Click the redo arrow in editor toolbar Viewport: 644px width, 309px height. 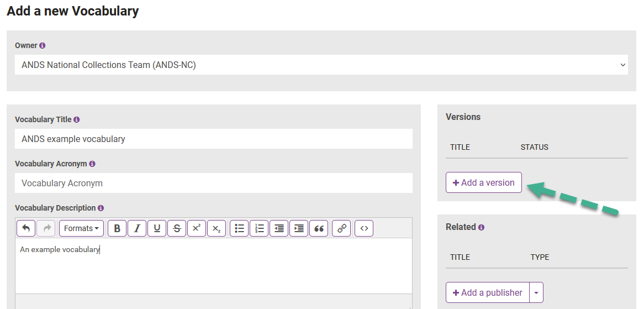coord(46,228)
